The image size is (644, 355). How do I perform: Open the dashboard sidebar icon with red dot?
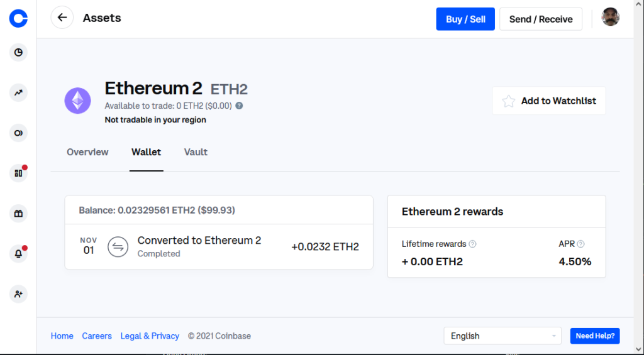click(x=18, y=173)
